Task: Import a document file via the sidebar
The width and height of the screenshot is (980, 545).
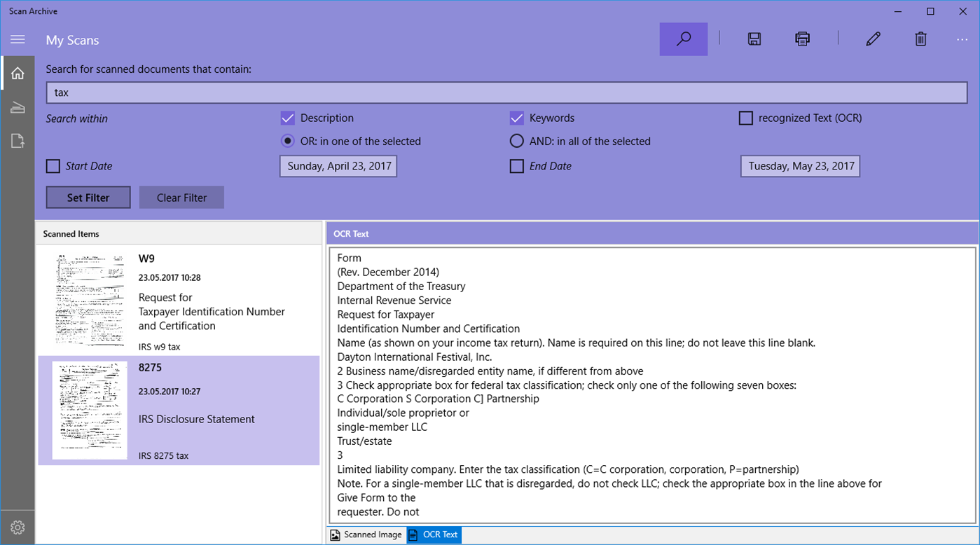Action: pos(18,140)
